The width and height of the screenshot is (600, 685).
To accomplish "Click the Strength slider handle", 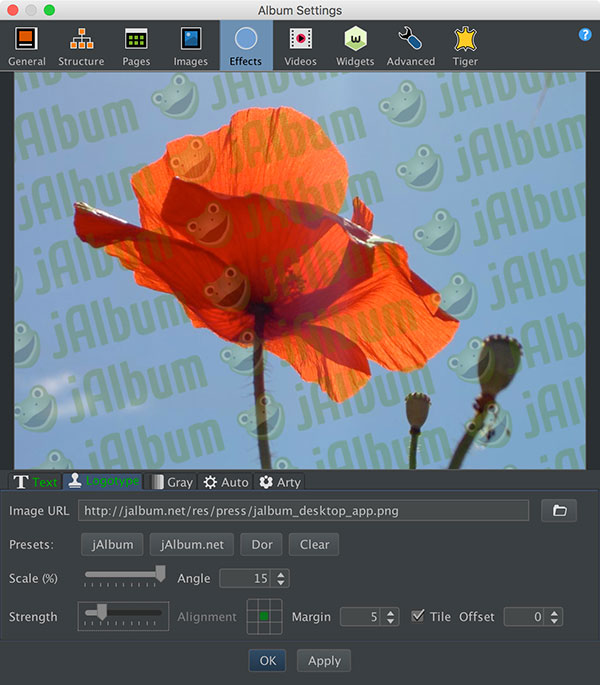I will pyautogui.click(x=102, y=612).
